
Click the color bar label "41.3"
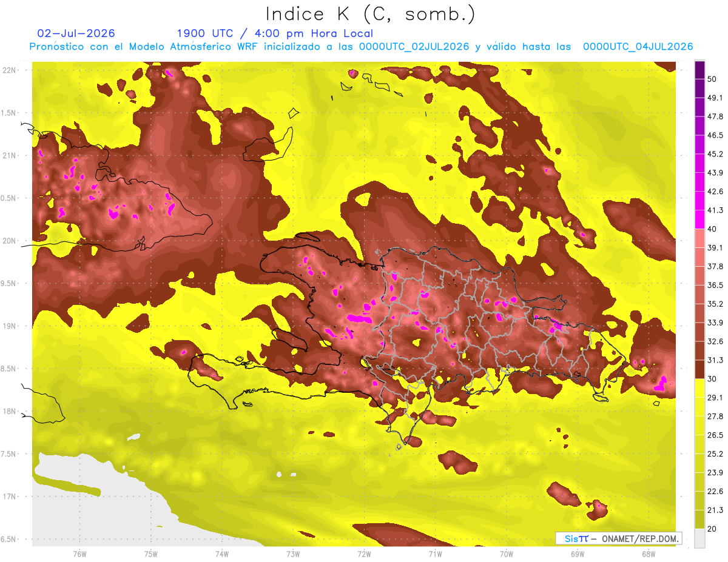coord(716,210)
